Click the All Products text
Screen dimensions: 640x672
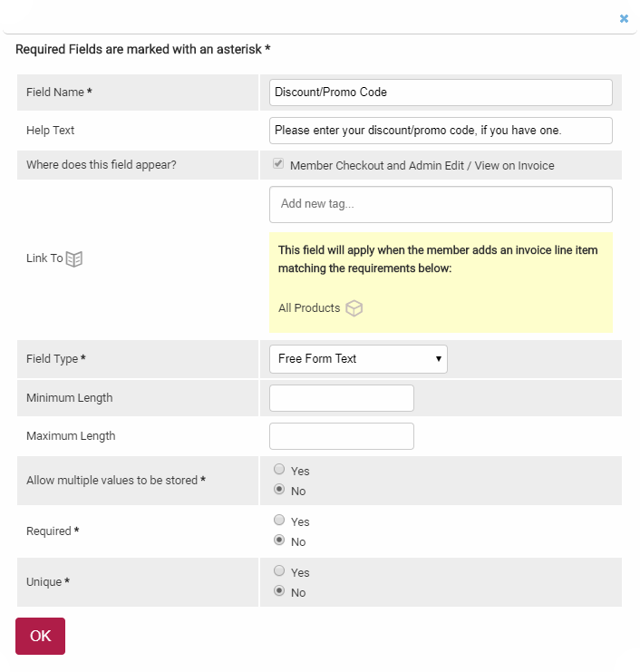pyautogui.click(x=308, y=308)
